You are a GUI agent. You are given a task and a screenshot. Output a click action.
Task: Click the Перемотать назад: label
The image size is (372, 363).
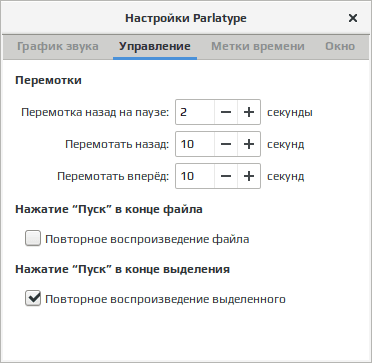(117, 144)
